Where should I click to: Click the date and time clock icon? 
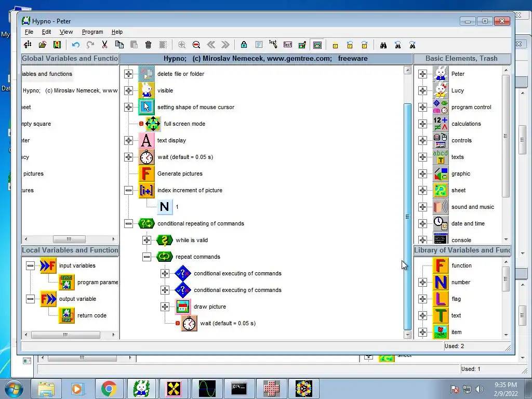coord(441,223)
